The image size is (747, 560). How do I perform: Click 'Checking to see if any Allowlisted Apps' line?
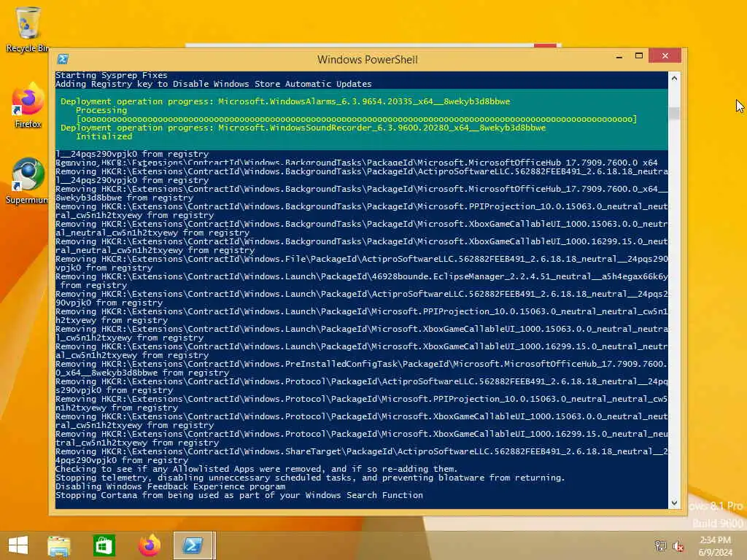[256, 469]
